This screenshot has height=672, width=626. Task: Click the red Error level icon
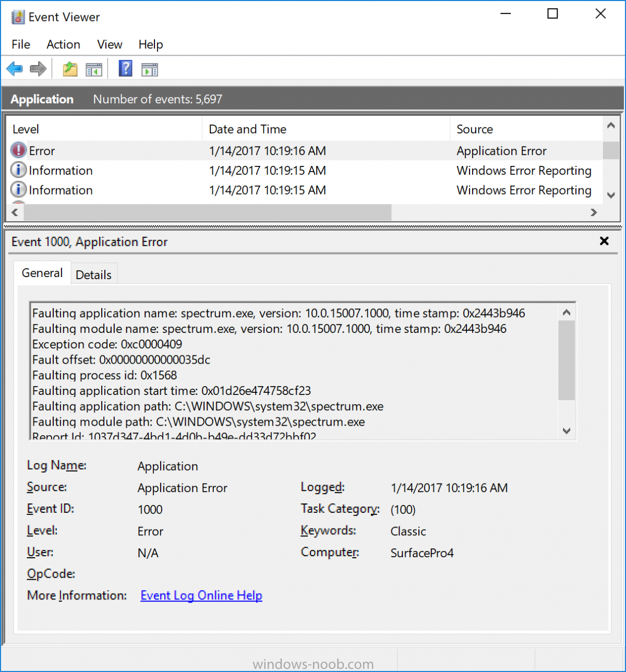pyautogui.click(x=18, y=150)
